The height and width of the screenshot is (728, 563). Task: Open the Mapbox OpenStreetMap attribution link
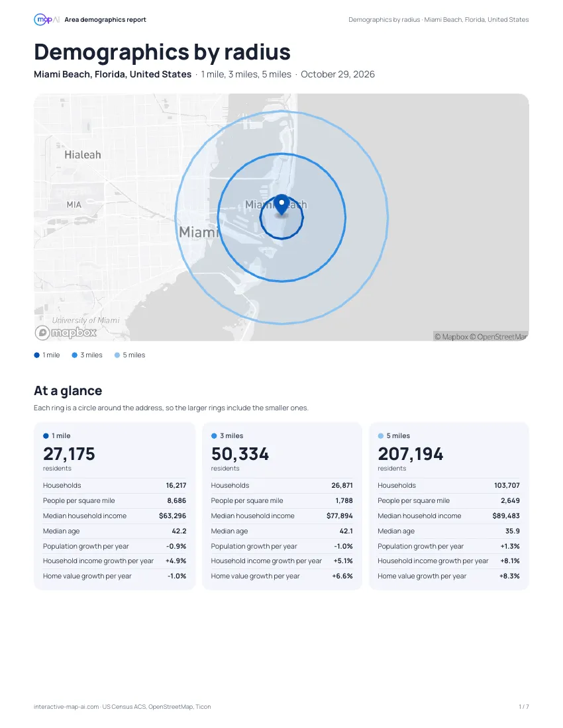[x=481, y=337]
